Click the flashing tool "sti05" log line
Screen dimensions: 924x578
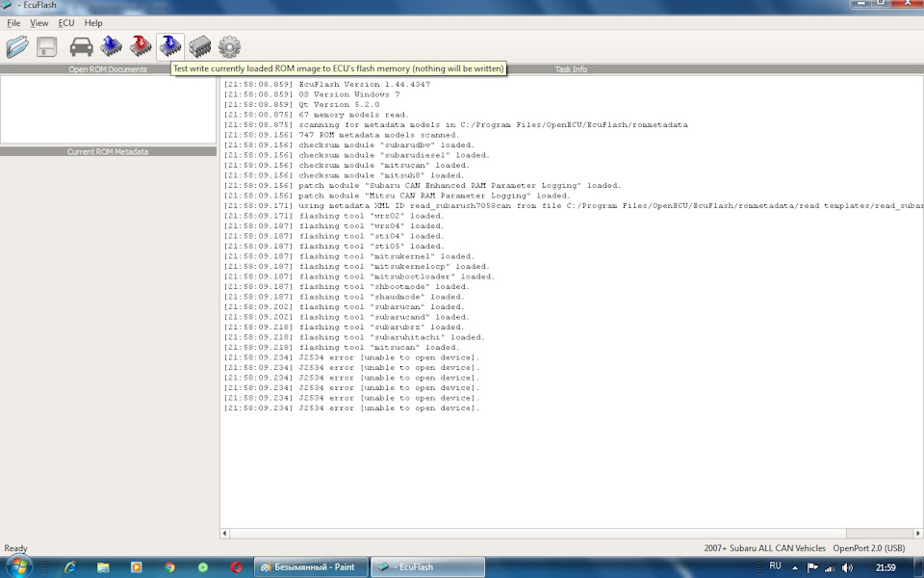[x=334, y=246]
